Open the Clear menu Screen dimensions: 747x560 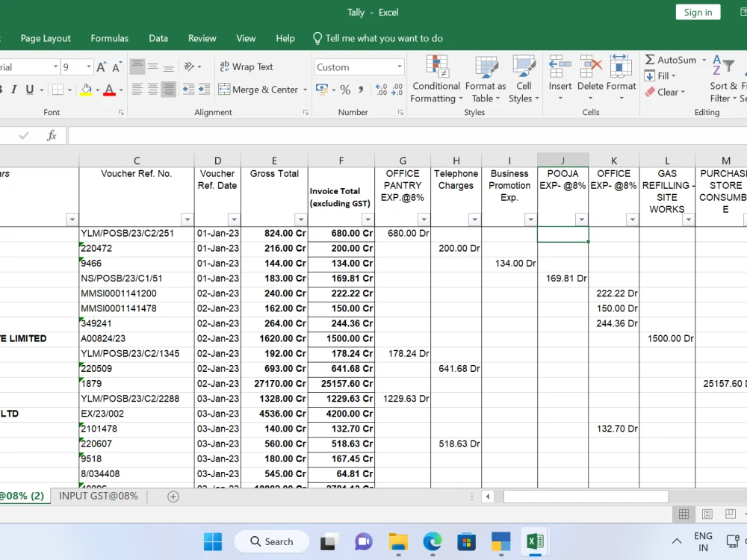tap(665, 92)
